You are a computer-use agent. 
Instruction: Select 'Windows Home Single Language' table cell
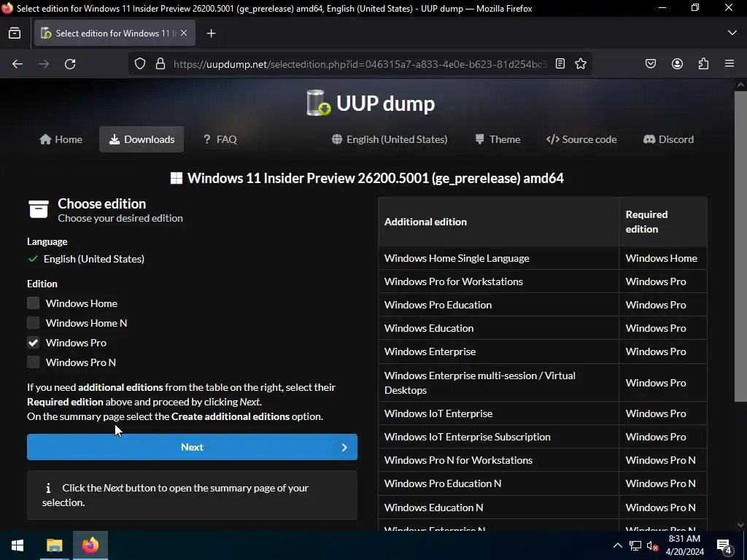[x=499, y=258]
